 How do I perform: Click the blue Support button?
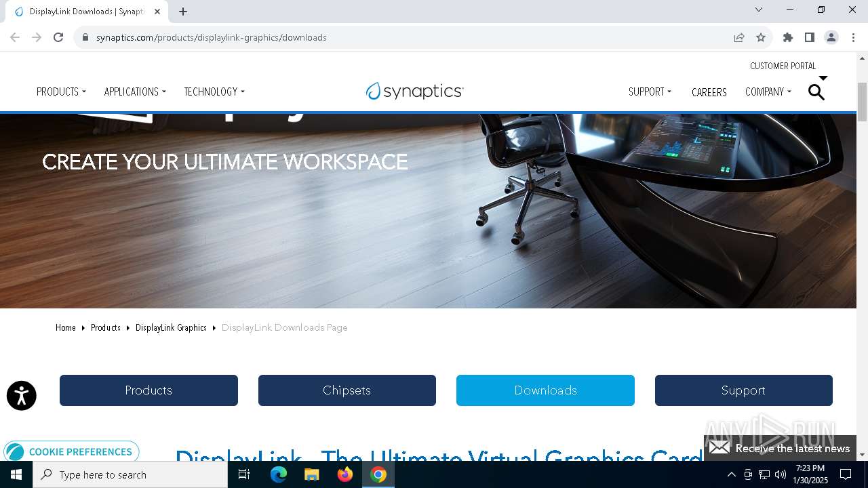(744, 390)
